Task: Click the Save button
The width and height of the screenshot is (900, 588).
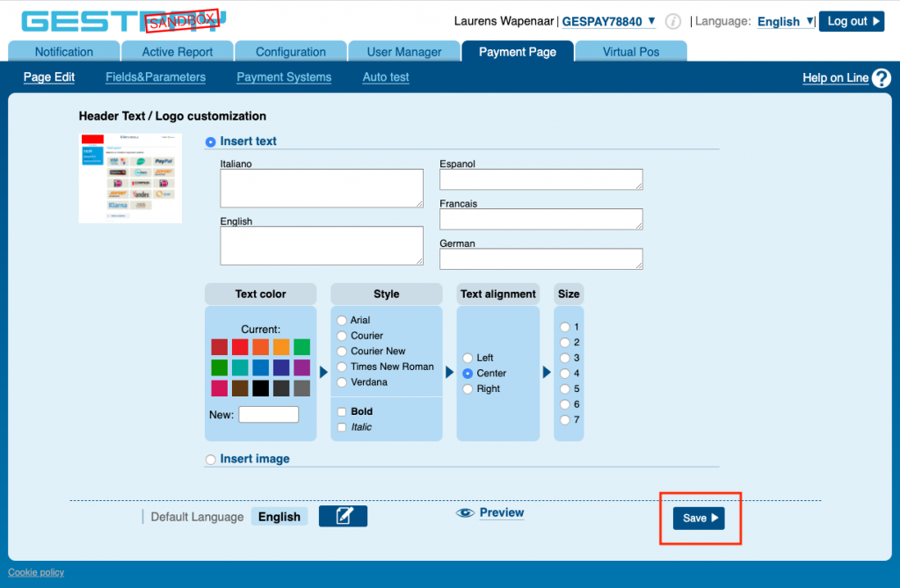Action: [x=700, y=518]
